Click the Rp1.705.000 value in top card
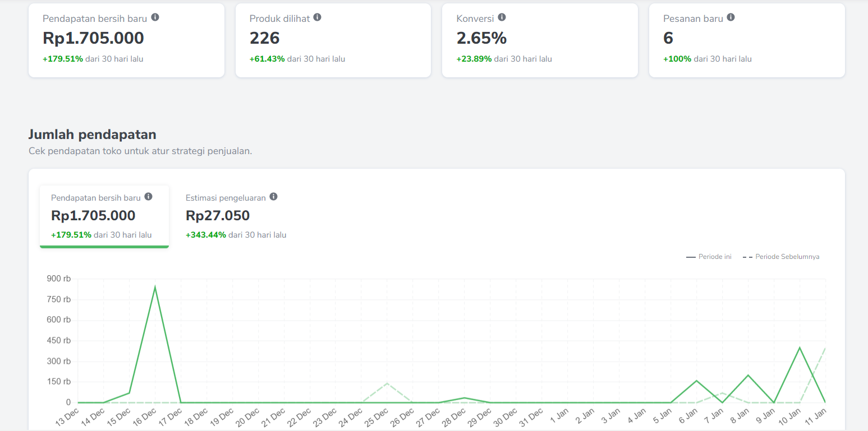 pyautogui.click(x=93, y=38)
